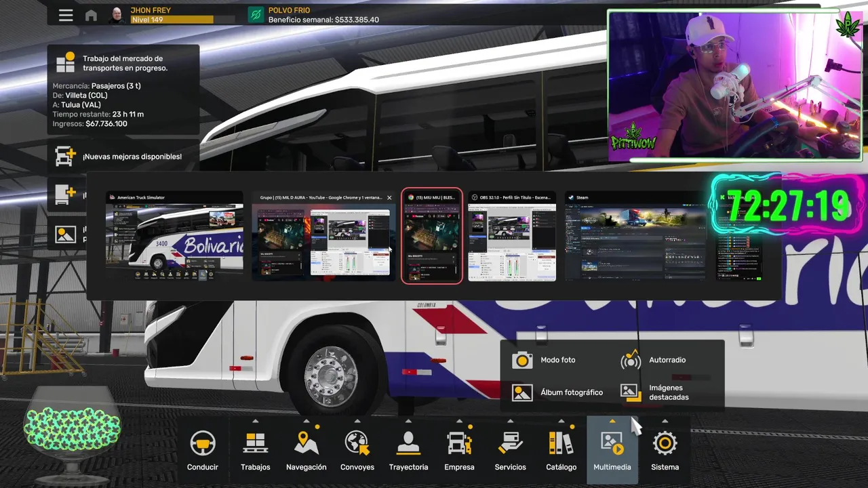Open the Sistema gear settings
Viewport: 868px width, 488px height.
coord(665,451)
